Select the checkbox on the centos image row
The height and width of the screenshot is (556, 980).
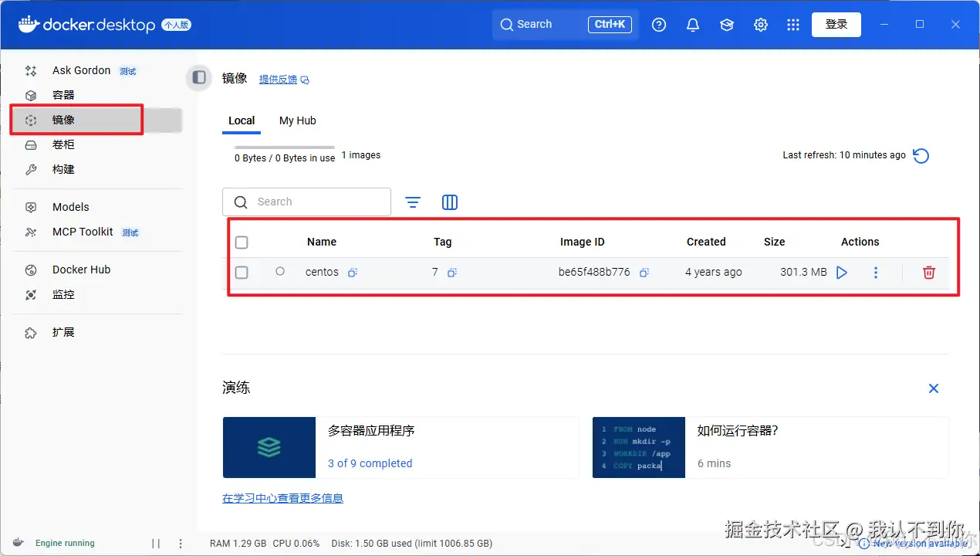[x=242, y=272]
